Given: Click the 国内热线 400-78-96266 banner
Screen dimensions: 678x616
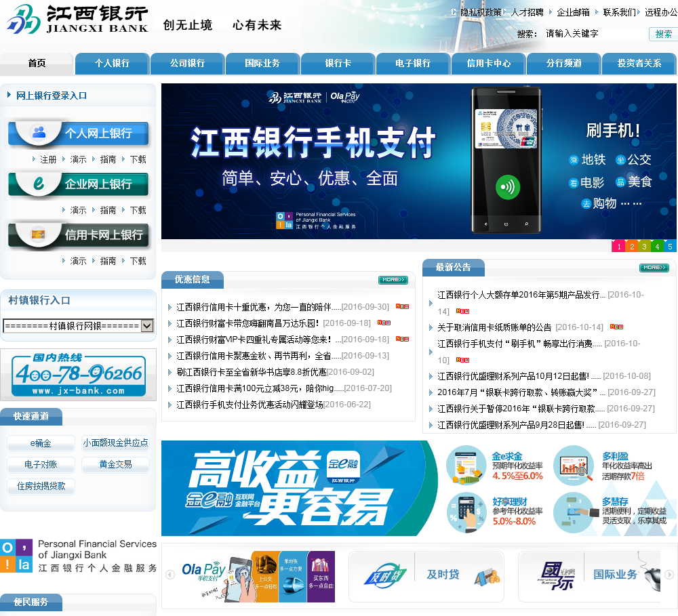Looking at the screenshot, I should [x=78, y=375].
